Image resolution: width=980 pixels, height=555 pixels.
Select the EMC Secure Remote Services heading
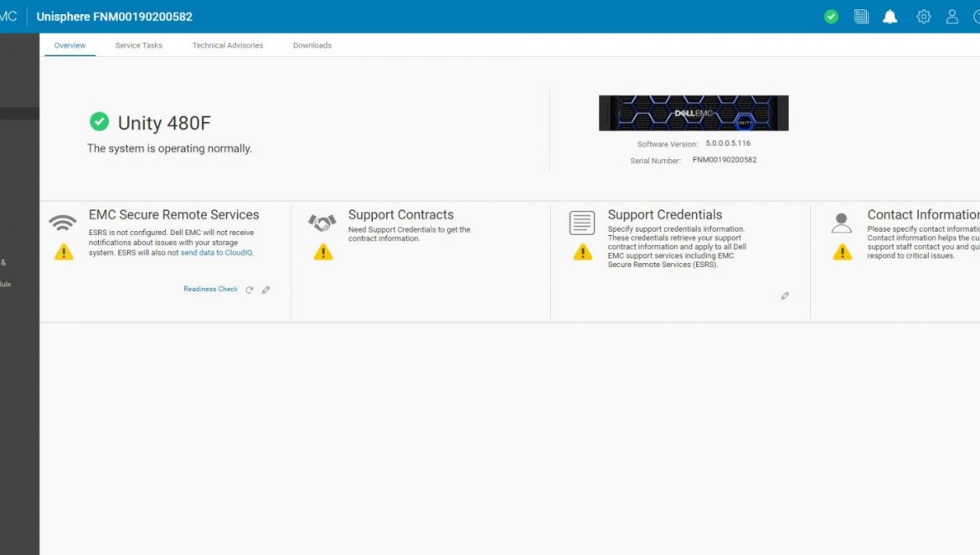(173, 215)
